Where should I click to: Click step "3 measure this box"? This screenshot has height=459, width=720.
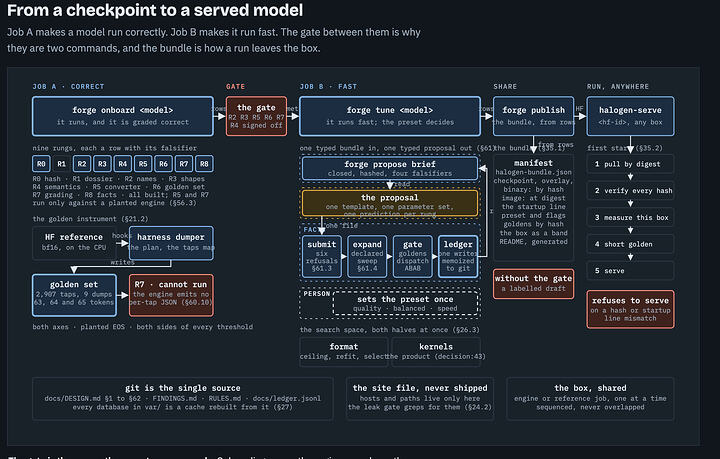pos(630,218)
